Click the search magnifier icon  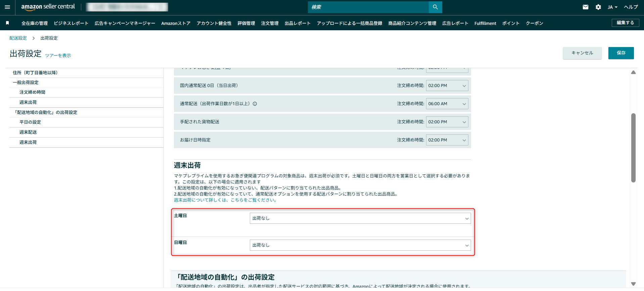coord(435,7)
